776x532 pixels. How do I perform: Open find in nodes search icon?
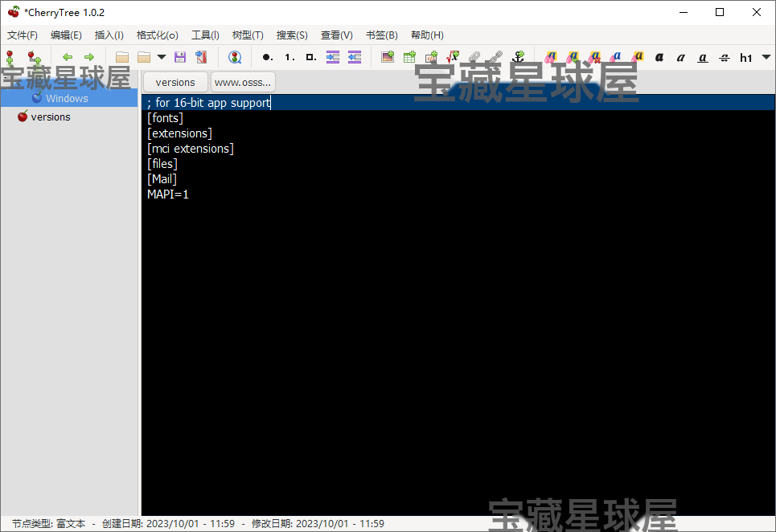tap(235, 57)
